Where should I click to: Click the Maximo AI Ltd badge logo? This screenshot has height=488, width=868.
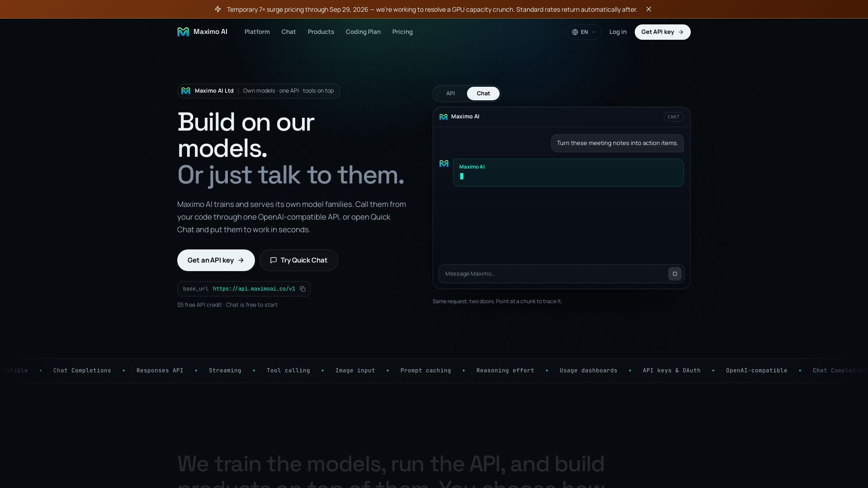186,91
